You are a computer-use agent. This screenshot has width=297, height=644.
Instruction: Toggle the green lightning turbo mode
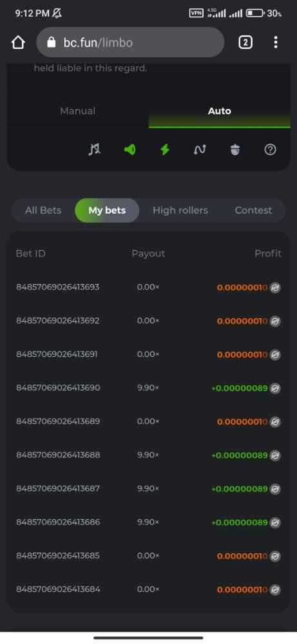pos(165,150)
